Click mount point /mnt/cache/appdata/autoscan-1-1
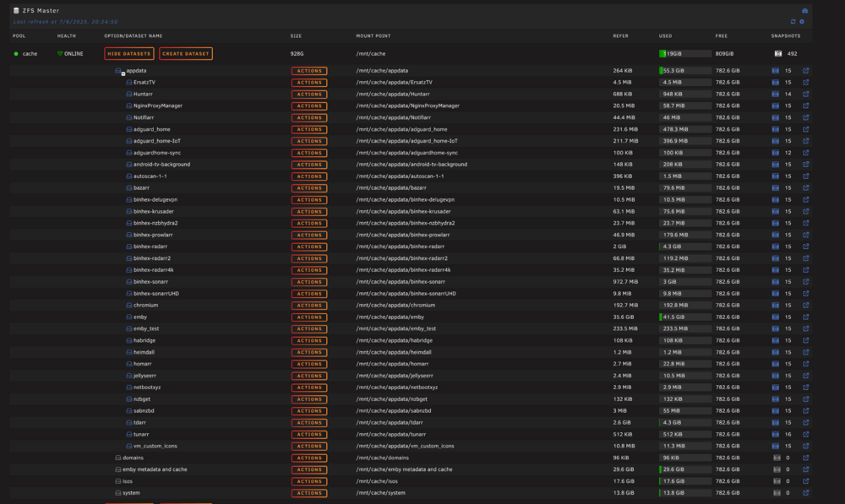The image size is (845, 504). pyautogui.click(x=400, y=176)
